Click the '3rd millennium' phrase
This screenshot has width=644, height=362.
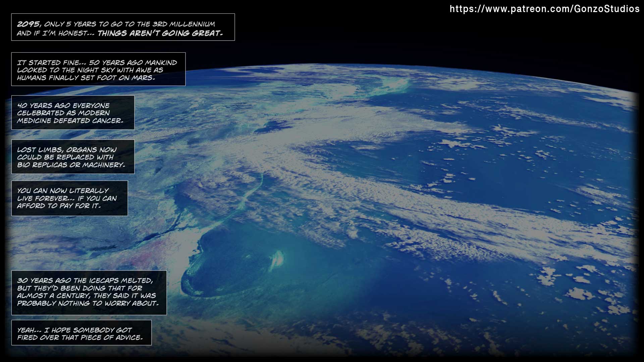coord(183,24)
